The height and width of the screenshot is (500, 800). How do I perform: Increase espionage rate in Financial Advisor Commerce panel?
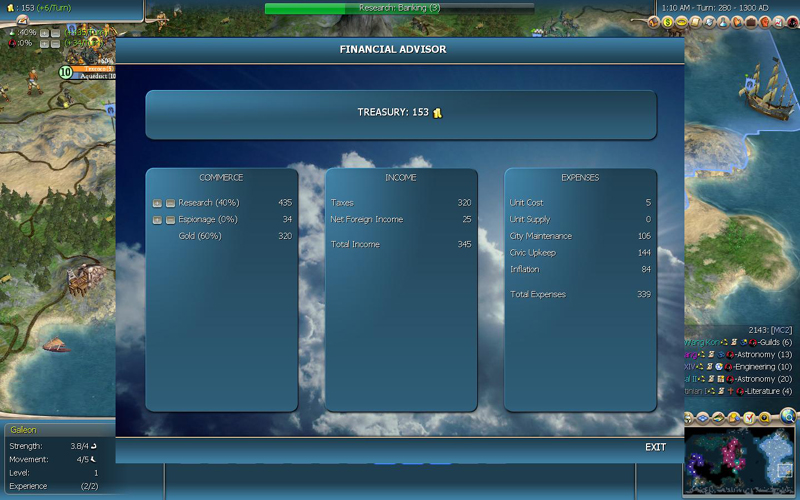click(x=157, y=220)
